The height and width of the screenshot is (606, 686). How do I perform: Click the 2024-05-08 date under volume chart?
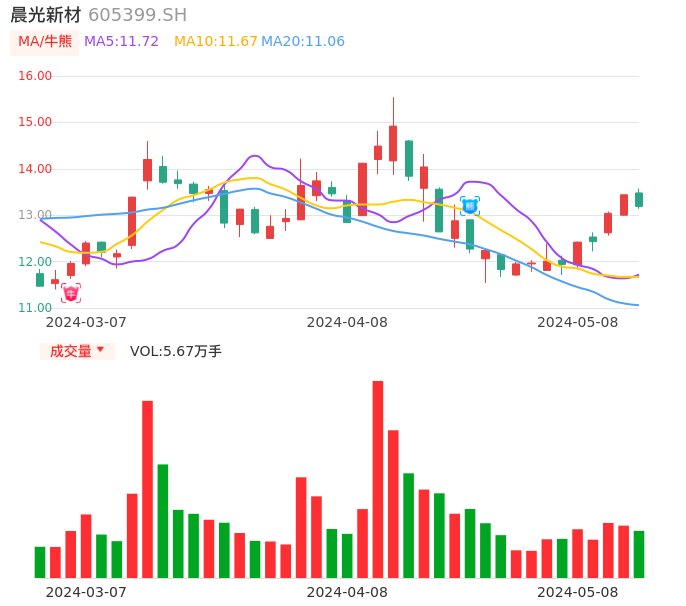click(x=578, y=592)
